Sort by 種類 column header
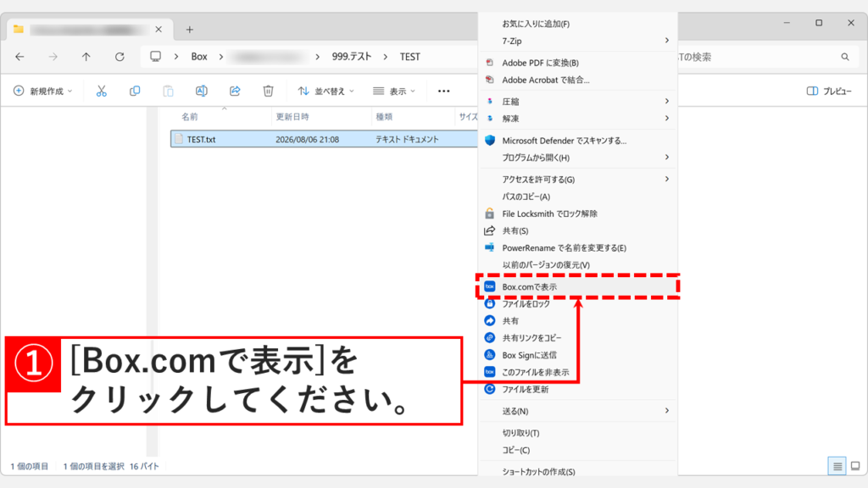868x488 pixels. tap(384, 117)
